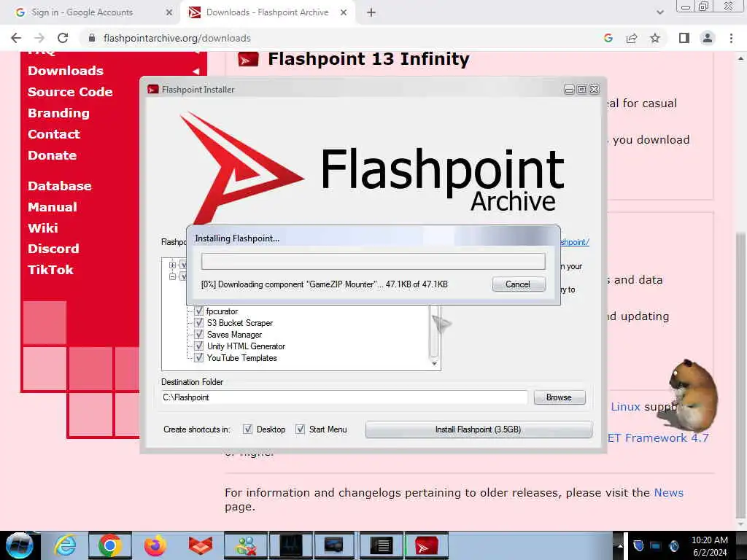Click the Destination Folder path field
Screen dimensions: 747x560
click(x=344, y=397)
